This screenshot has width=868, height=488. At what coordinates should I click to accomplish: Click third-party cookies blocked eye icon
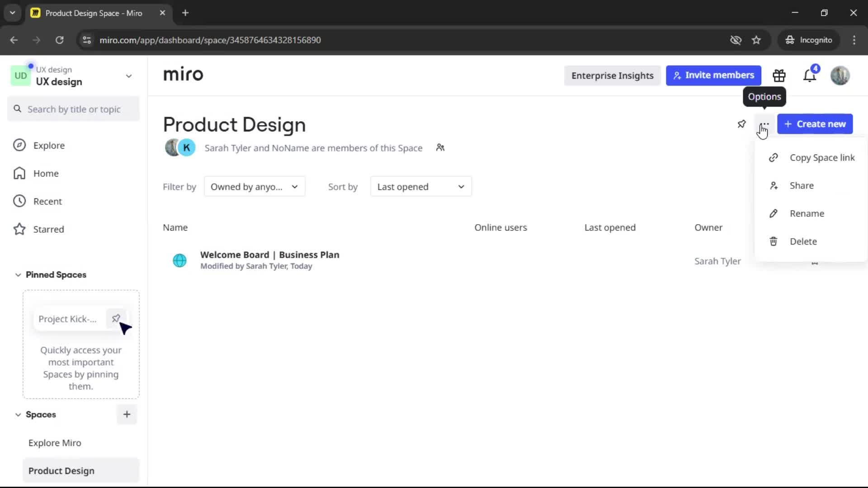click(736, 40)
